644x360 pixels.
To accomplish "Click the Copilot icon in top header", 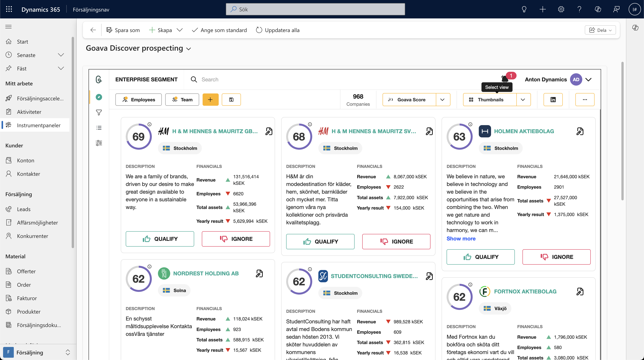I will click(x=598, y=9).
